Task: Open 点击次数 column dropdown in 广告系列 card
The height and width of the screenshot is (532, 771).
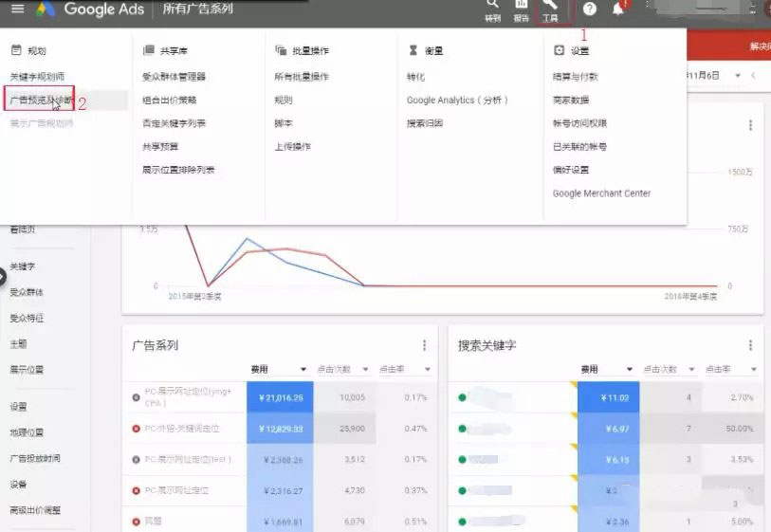Action: 365,369
